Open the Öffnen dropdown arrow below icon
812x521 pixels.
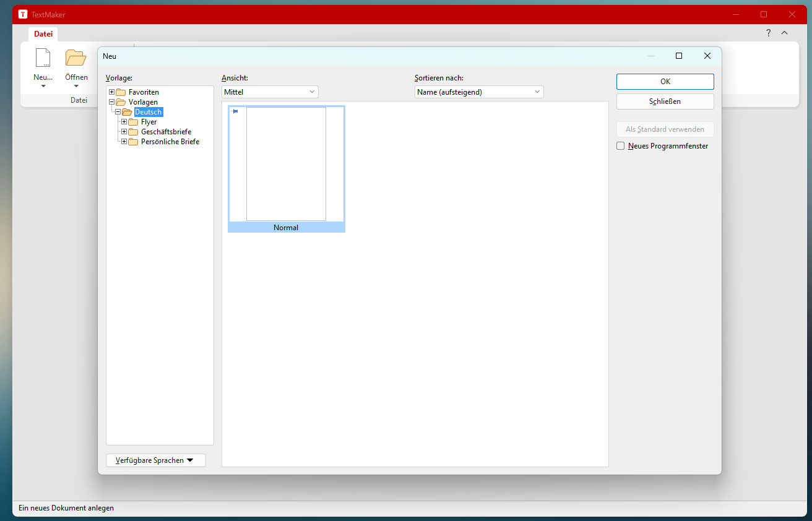pyautogui.click(x=76, y=86)
